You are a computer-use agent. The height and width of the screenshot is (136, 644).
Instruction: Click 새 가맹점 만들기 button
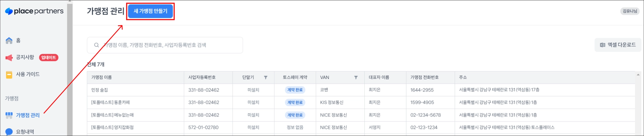pos(150,11)
